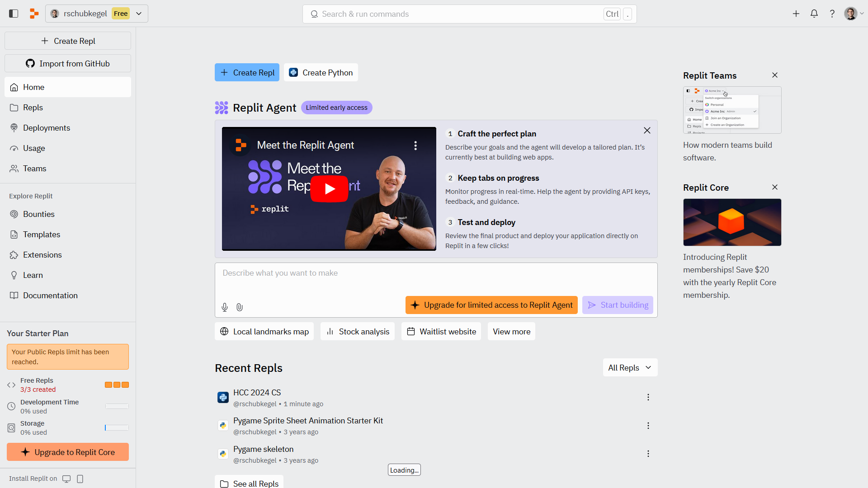The width and height of the screenshot is (868, 488).
Task: Click Free Repls usage squares indicator
Action: [117, 385]
